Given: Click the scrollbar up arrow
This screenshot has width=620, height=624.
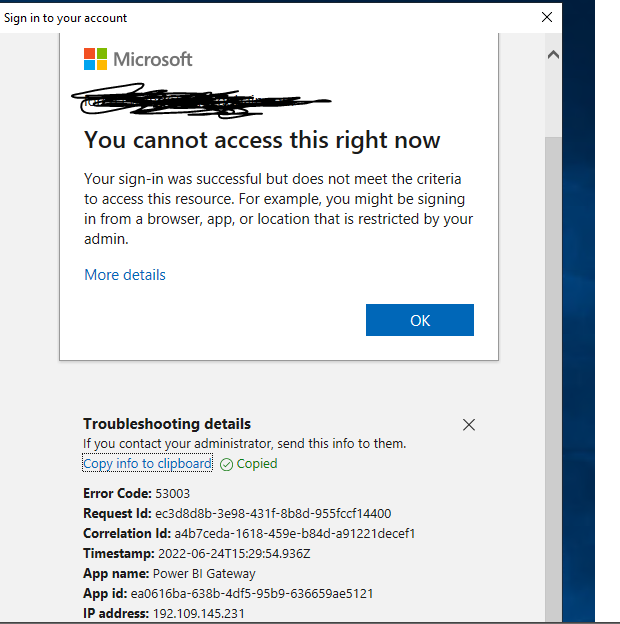Looking at the screenshot, I should tap(553, 55).
